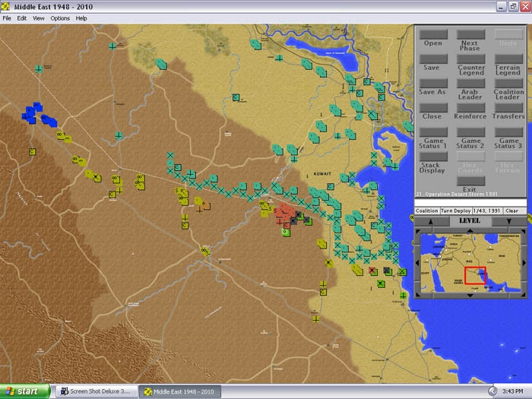532x399 pixels.
Task: Click the KUWAIT label on the map
Action: [322, 174]
